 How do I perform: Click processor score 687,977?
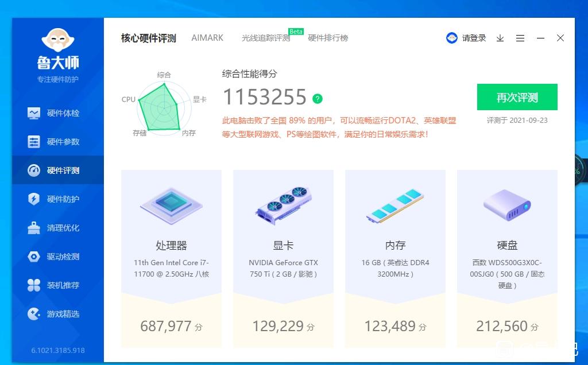click(x=166, y=326)
